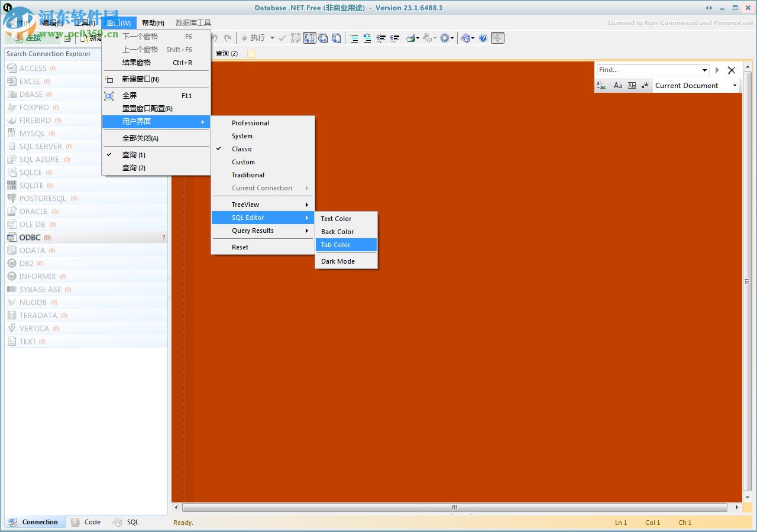Click the checkmark parse-query toolbar icon
Viewport: 757px width, 532px height.
282,38
